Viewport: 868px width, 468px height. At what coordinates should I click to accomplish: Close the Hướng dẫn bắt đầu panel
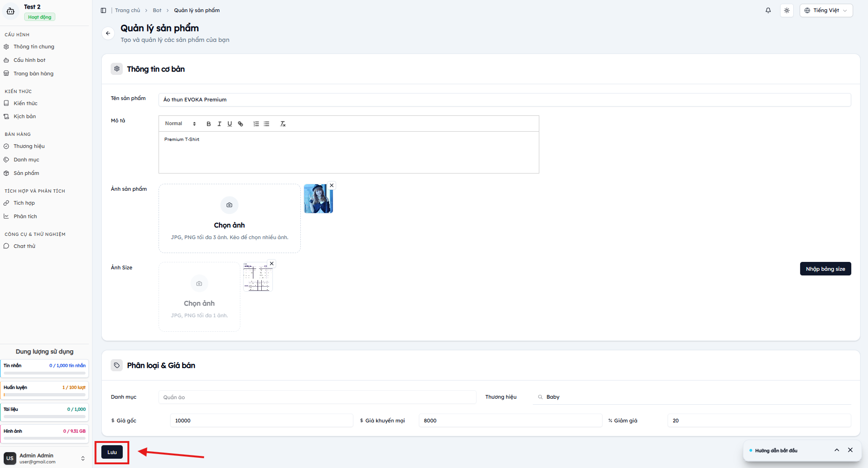850,450
